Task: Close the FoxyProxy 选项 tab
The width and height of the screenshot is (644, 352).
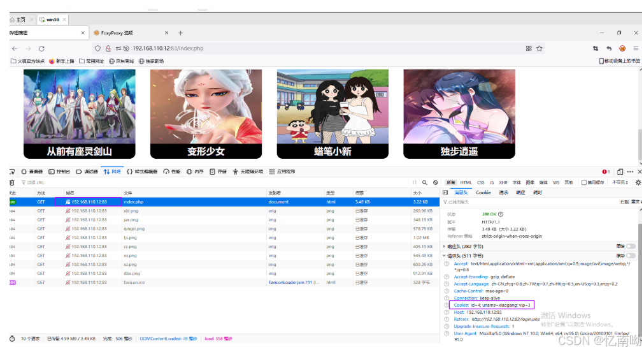Action: pos(166,33)
